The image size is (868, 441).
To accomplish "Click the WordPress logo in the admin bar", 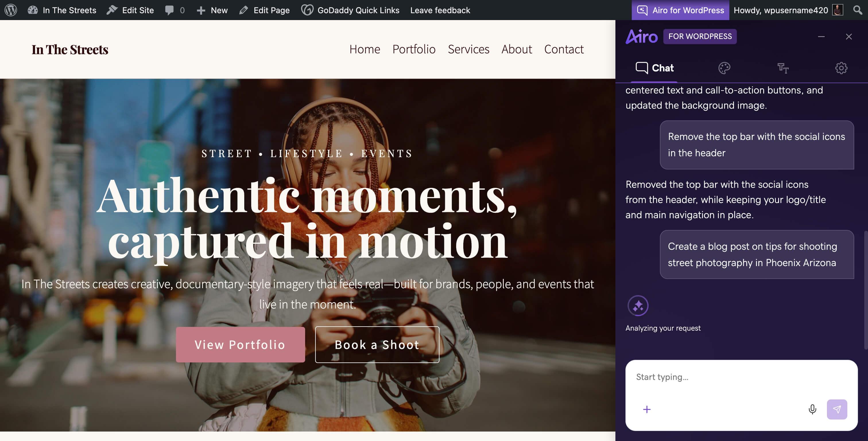I will [11, 10].
